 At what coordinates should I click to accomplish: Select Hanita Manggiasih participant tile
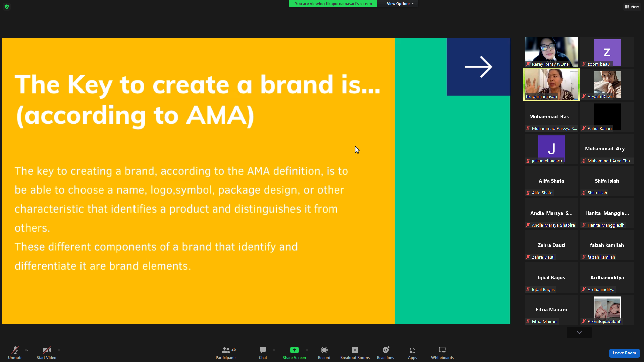(x=607, y=213)
